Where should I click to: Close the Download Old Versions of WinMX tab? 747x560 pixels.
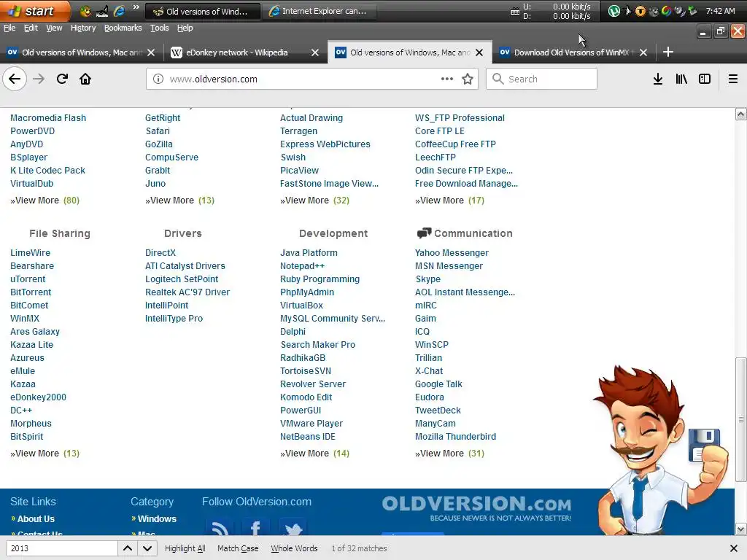[643, 52]
